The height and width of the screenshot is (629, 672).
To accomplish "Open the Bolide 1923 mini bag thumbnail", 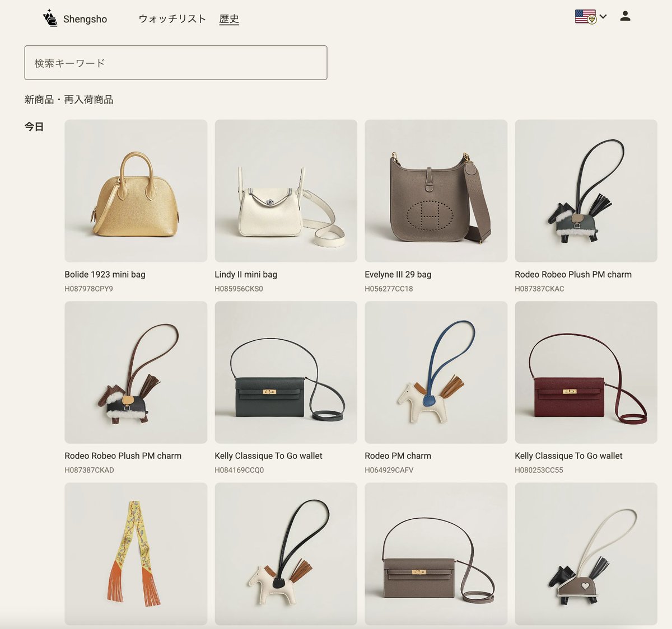I will click(136, 191).
